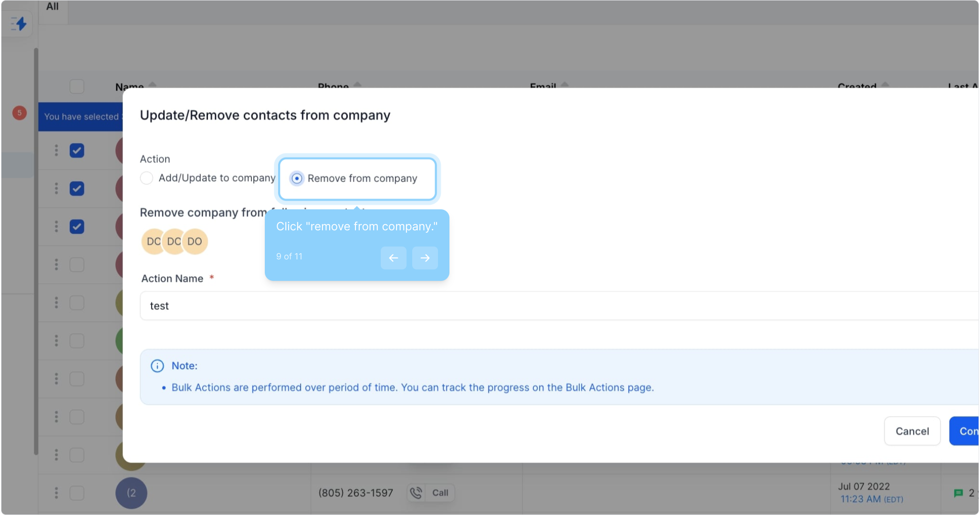This screenshot has width=980, height=515.
Task: Click the info icon beside Note
Action: pyautogui.click(x=157, y=366)
